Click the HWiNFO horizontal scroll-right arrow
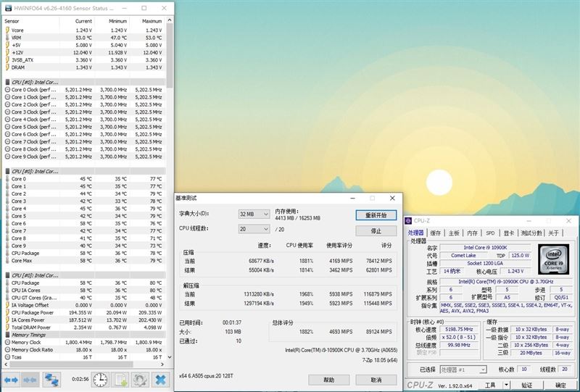 pyautogui.click(x=162, y=364)
